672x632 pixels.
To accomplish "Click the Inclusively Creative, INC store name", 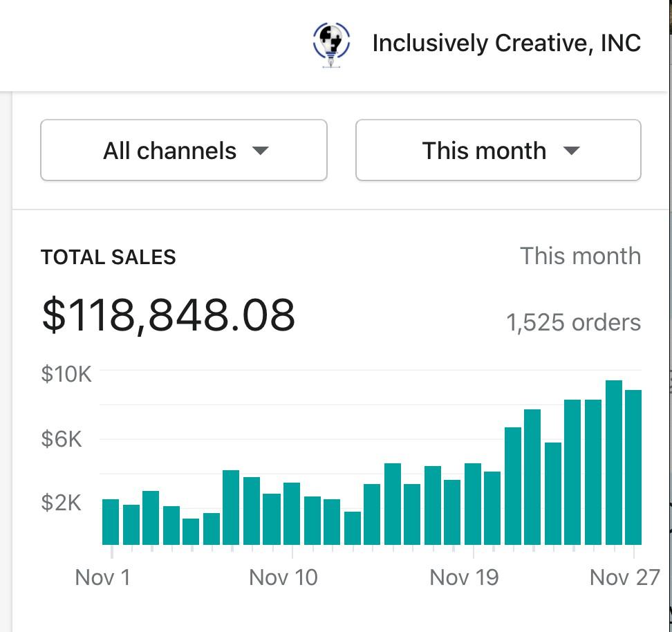I will [x=506, y=44].
